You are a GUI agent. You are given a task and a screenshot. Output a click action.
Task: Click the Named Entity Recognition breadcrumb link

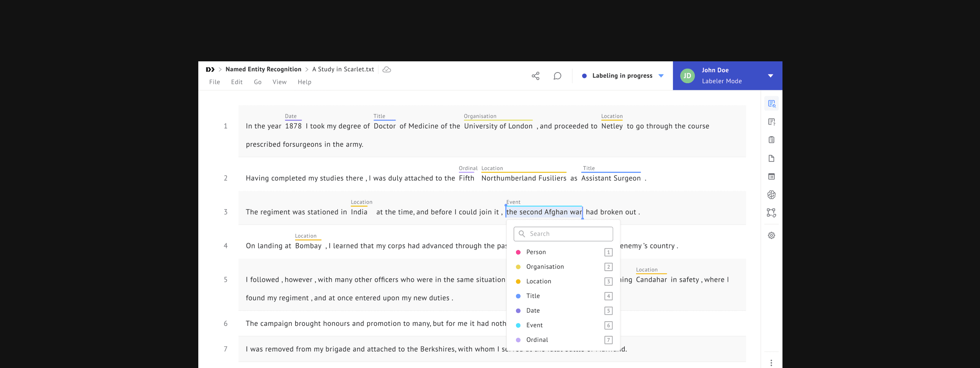[263, 69]
